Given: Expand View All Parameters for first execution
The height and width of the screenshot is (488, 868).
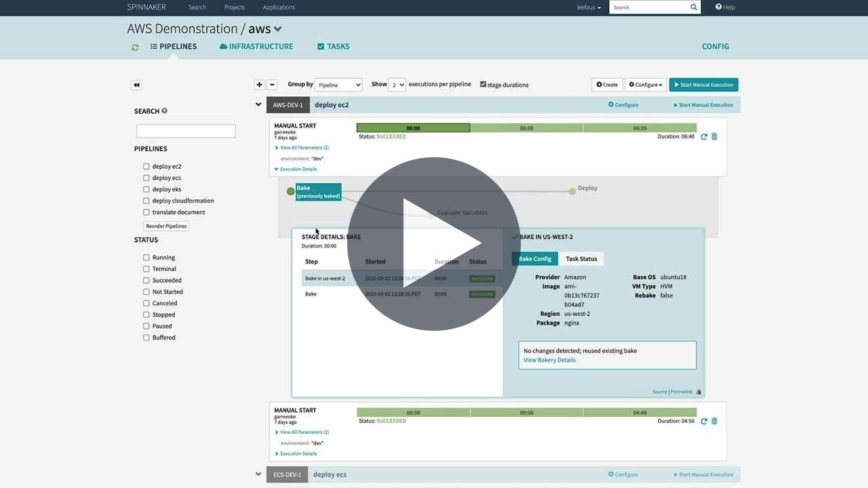Looking at the screenshot, I should [x=302, y=148].
